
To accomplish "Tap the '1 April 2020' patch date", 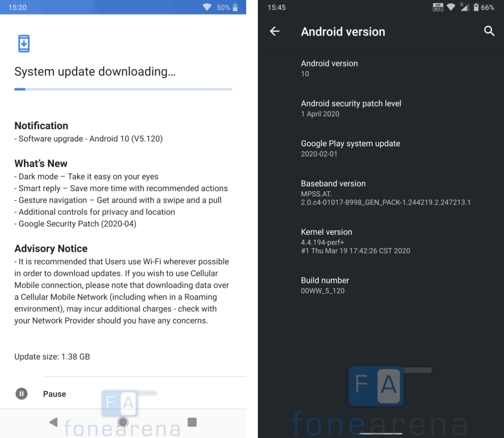I will pos(320,114).
